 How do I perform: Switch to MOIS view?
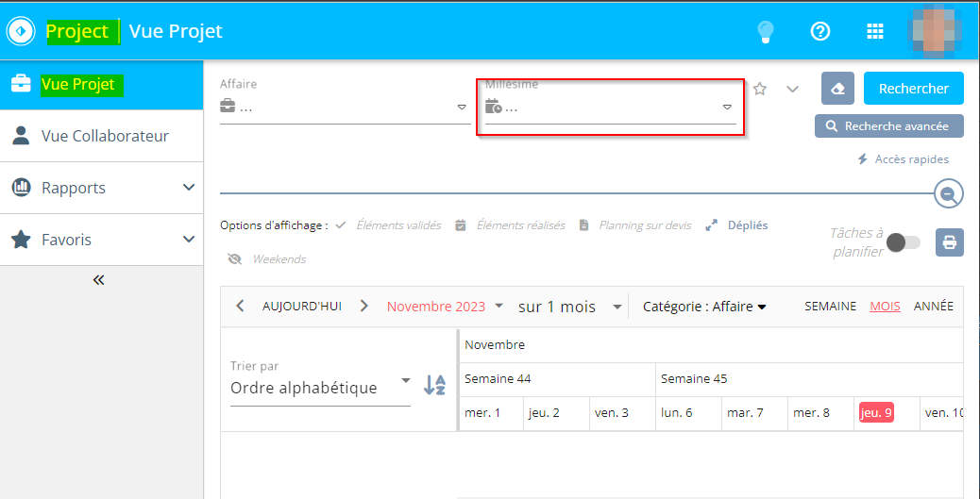885,307
